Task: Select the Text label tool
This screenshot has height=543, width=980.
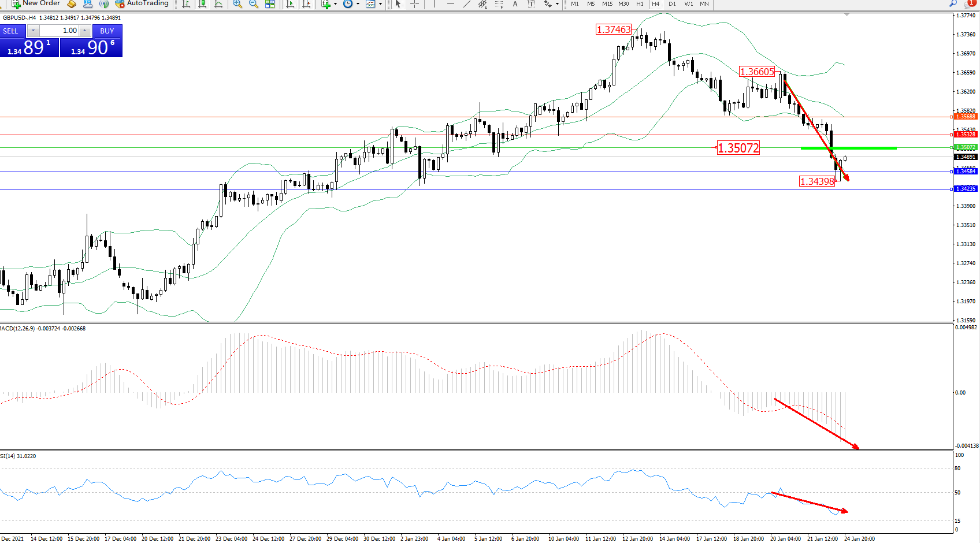Action: pyautogui.click(x=515, y=4)
